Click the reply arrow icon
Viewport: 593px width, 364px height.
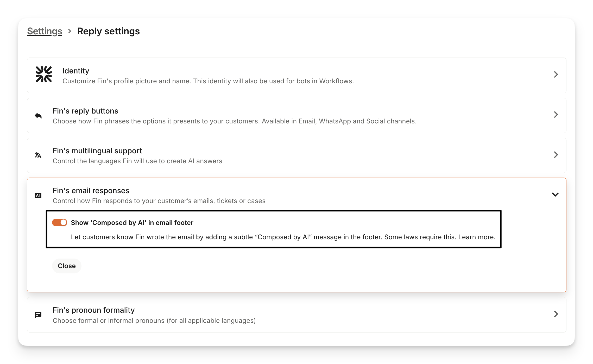(x=38, y=116)
